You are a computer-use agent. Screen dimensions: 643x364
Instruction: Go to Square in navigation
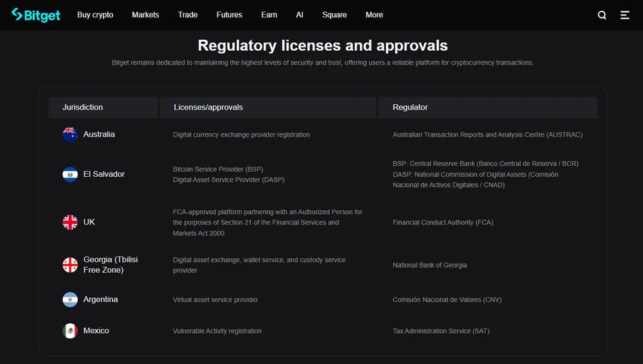pos(334,15)
